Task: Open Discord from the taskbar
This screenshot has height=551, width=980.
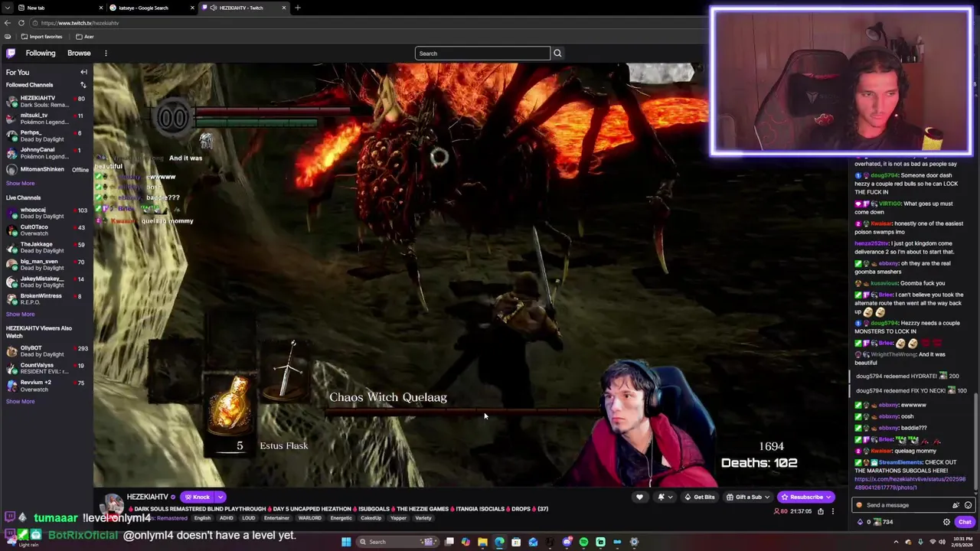Action: [567, 542]
